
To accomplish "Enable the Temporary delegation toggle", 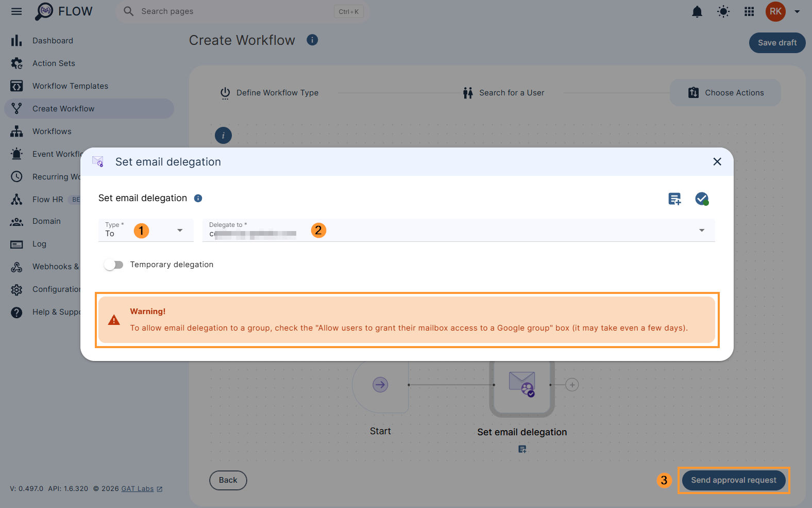I will 113,265.
